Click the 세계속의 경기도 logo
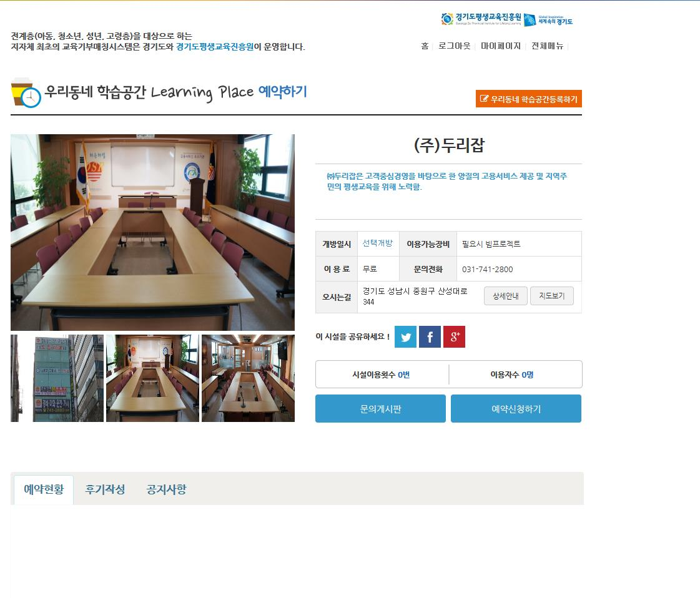700x598 pixels. 548,19
